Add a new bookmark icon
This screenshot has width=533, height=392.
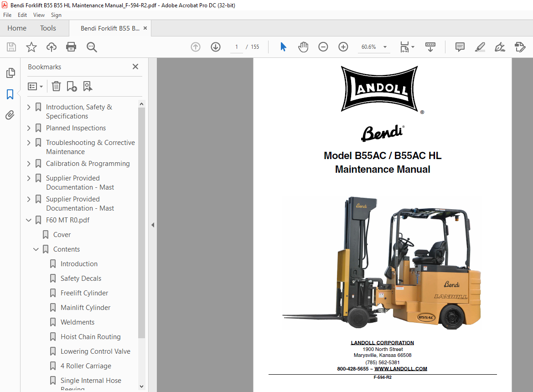pos(72,86)
